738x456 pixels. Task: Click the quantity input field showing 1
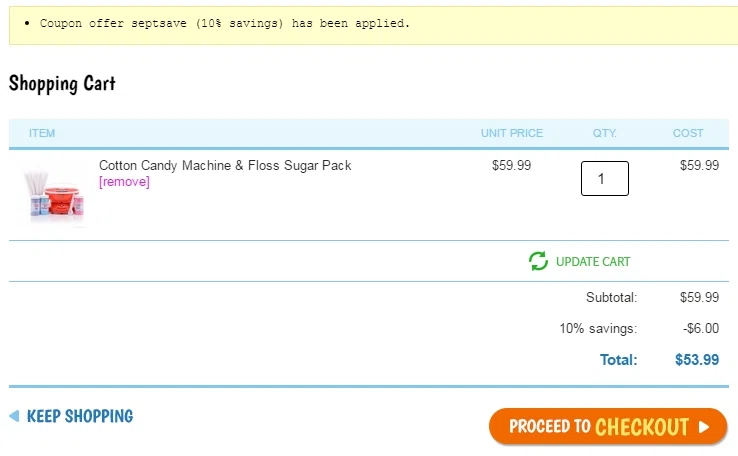click(604, 179)
